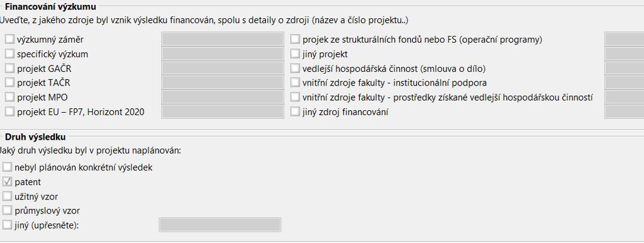Screen dimensions: 644x243
Task: Enable the užitný vzor option
Action: (x=7, y=196)
